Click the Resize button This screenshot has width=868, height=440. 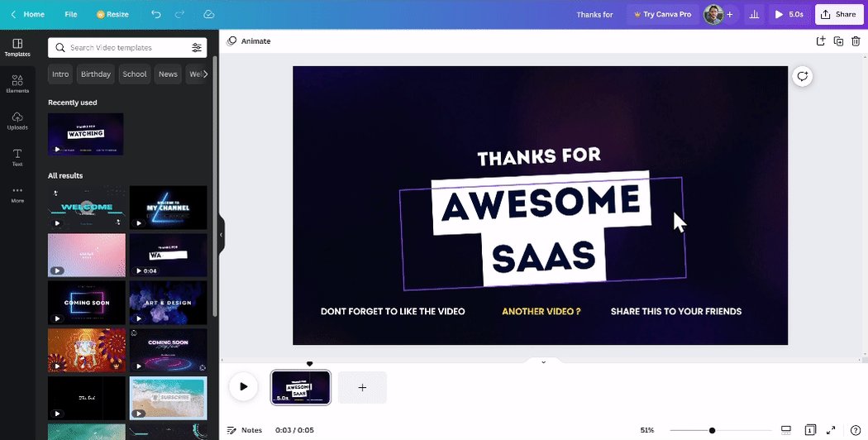tap(112, 14)
